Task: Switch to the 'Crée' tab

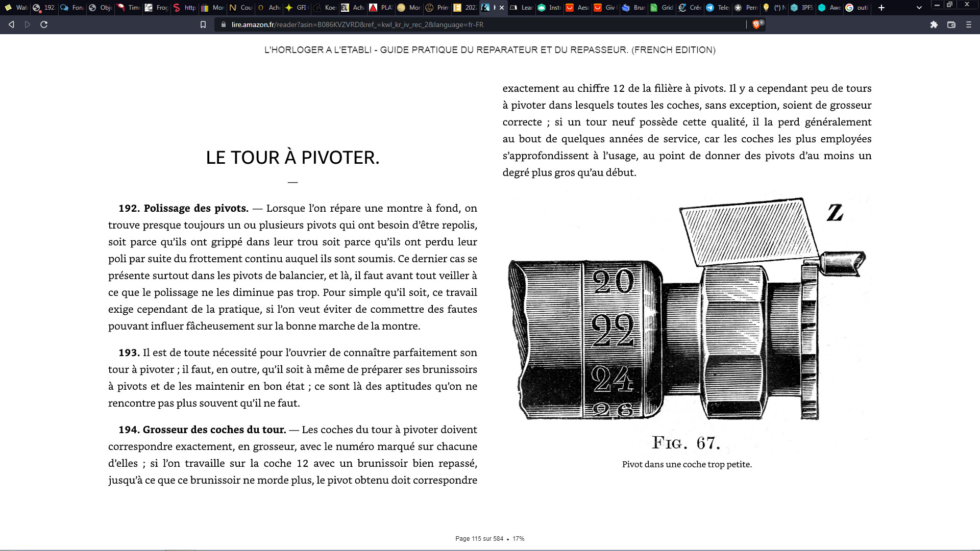Action: (x=689, y=8)
